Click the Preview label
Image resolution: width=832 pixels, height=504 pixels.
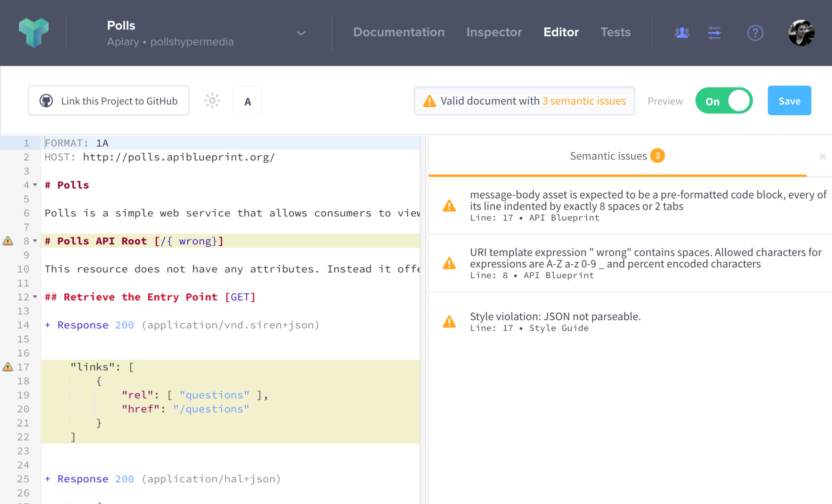click(665, 101)
